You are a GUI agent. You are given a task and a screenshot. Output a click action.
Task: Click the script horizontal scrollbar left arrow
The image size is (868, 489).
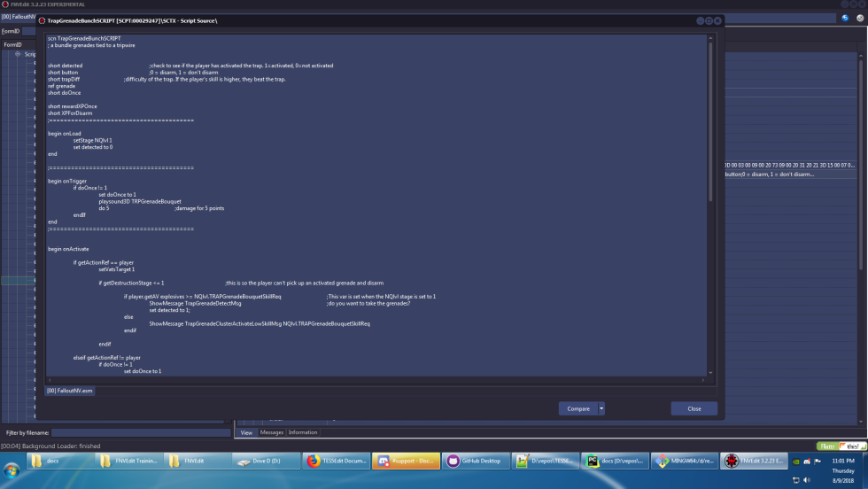pyautogui.click(x=50, y=380)
